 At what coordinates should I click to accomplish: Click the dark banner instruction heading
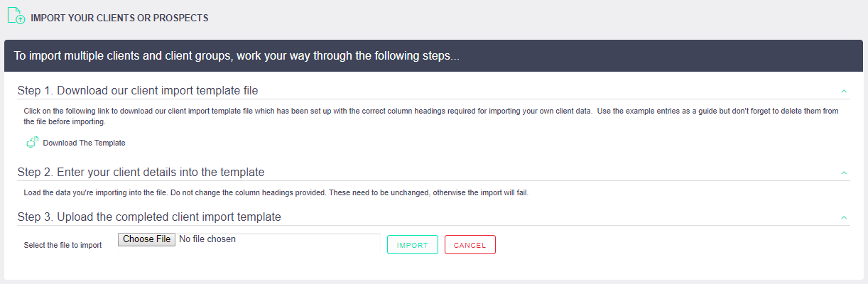point(237,56)
